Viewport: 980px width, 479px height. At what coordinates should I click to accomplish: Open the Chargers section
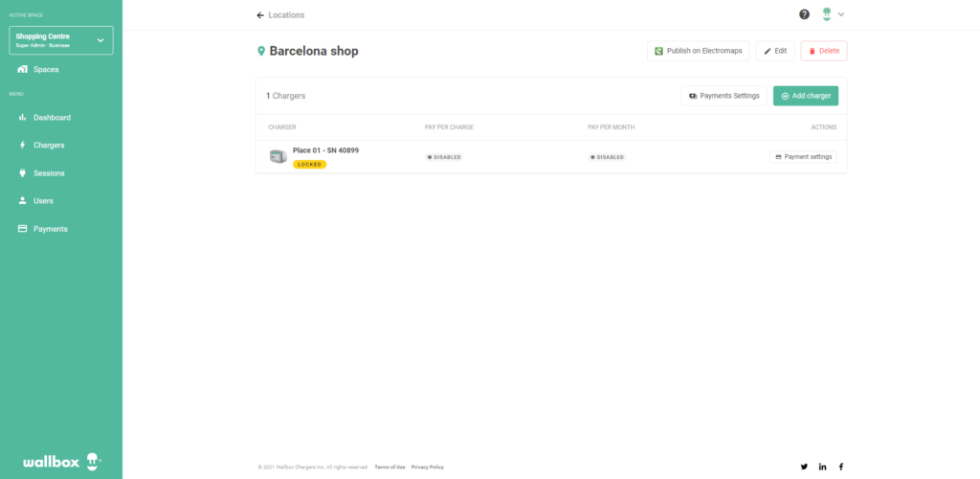tap(48, 146)
